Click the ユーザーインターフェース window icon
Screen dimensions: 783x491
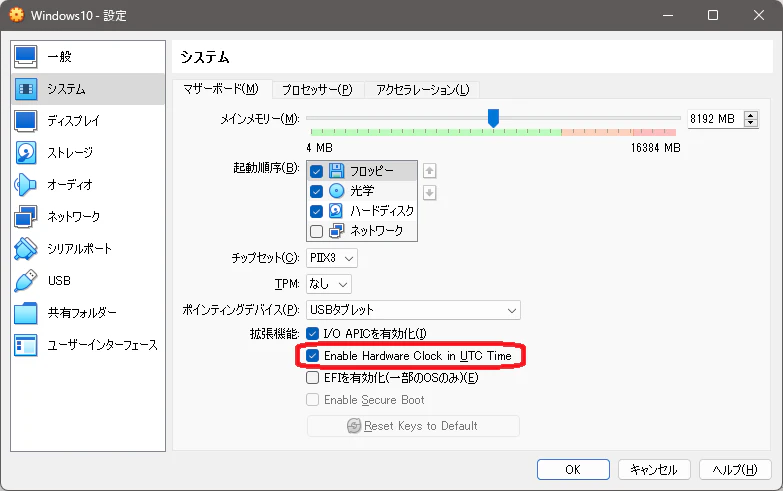click(x=25, y=345)
